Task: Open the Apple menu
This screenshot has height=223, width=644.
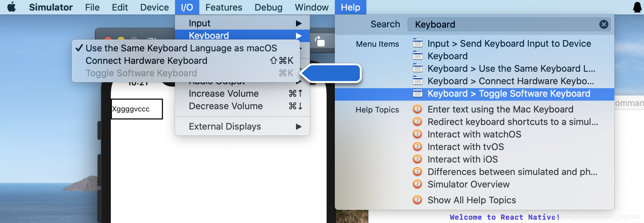Action: click(x=12, y=7)
